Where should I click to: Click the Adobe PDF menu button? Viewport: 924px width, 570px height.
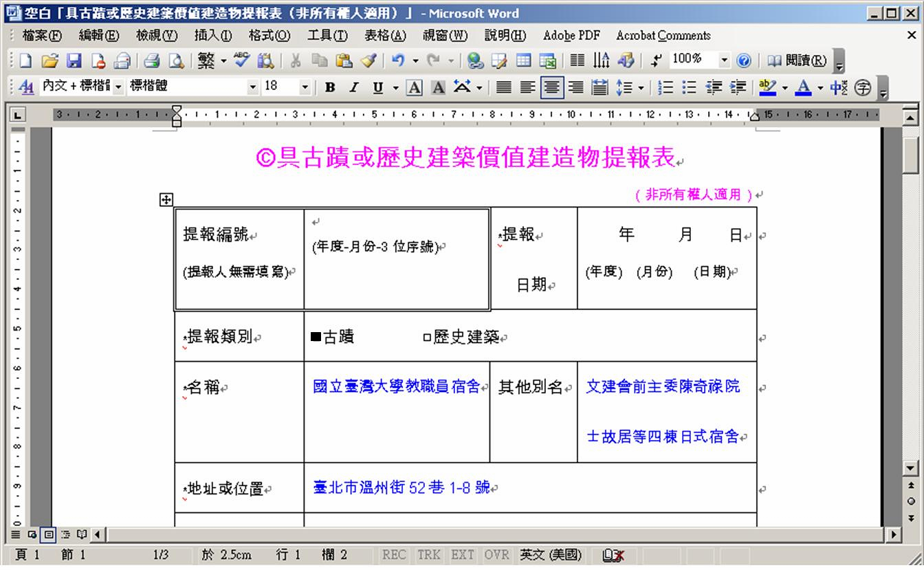pyautogui.click(x=571, y=36)
